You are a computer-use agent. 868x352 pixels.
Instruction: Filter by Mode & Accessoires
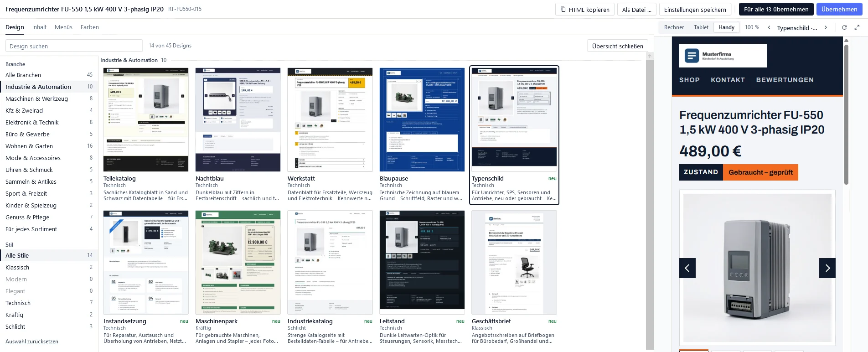point(49,158)
